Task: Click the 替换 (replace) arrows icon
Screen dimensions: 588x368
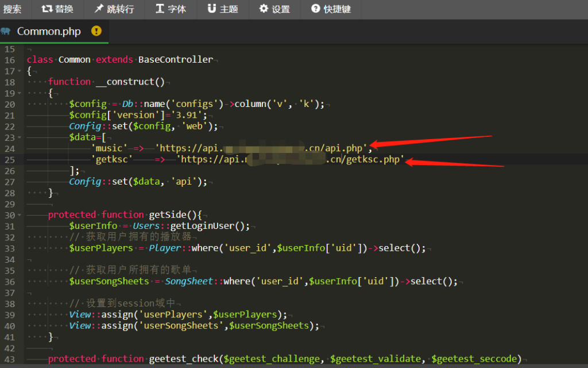Action: click(x=47, y=9)
